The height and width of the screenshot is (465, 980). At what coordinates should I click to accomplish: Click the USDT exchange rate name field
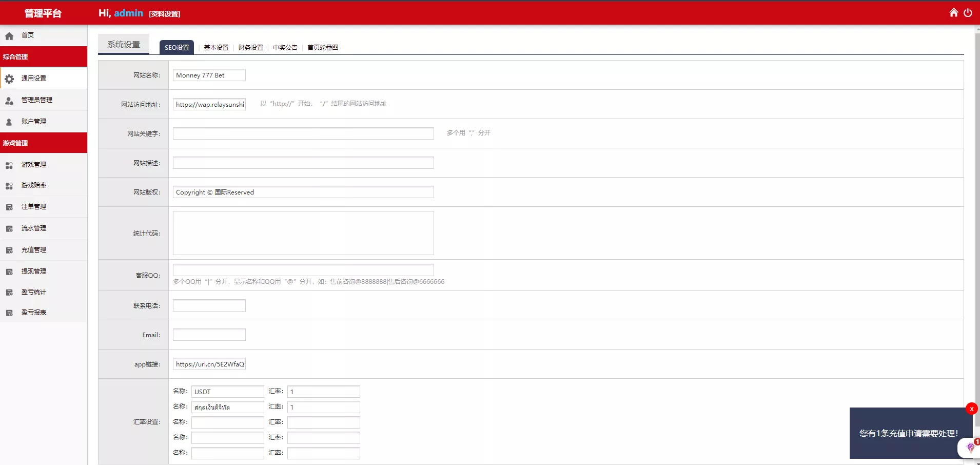click(227, 392)
